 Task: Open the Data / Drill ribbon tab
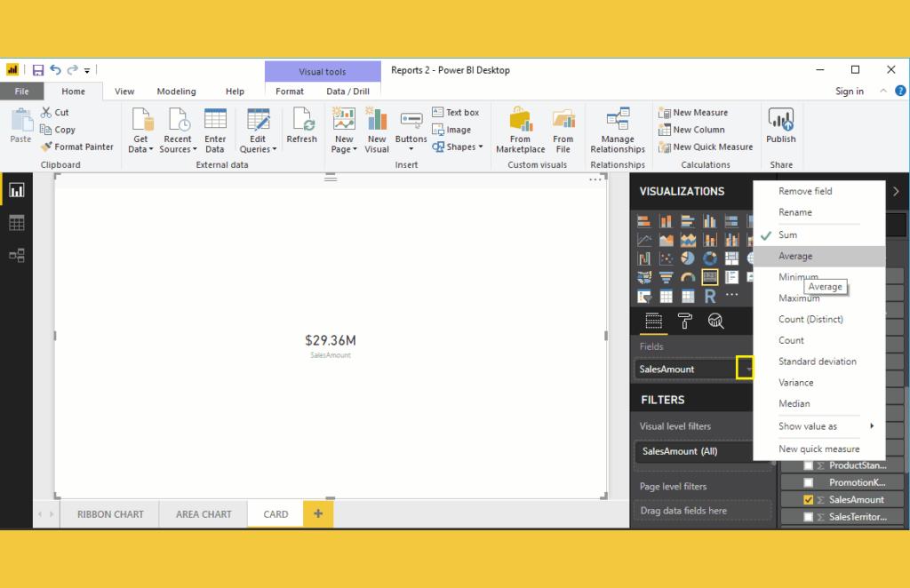pyautogui.click(x=347, y=91)
